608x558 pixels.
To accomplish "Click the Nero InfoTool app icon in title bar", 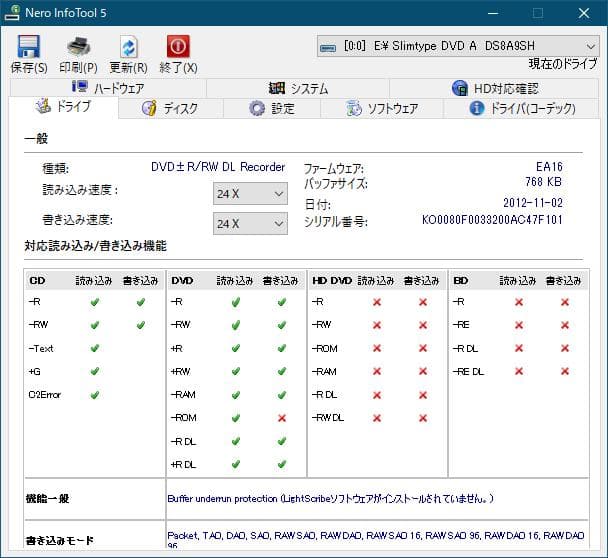I will 12,12.
